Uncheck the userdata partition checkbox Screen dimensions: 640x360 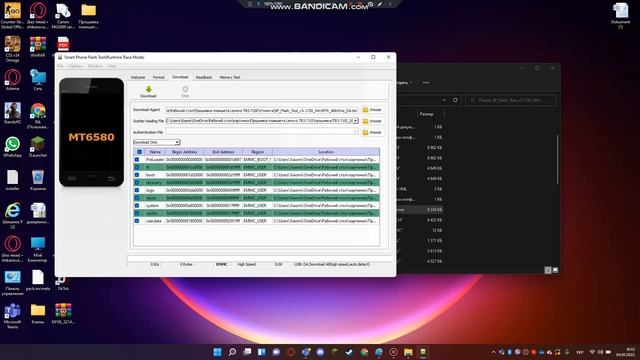coord(137,221)
